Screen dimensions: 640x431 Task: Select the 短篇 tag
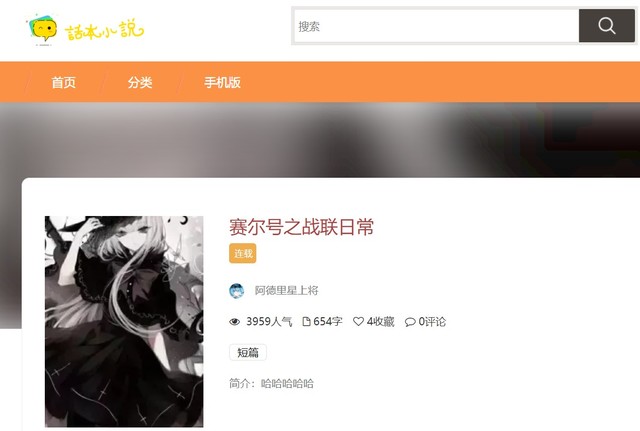click(x=248, y=353)
